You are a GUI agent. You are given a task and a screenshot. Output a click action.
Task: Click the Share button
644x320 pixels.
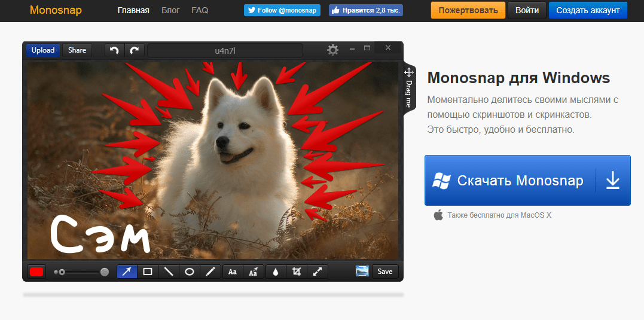click(x=77, y=50)
